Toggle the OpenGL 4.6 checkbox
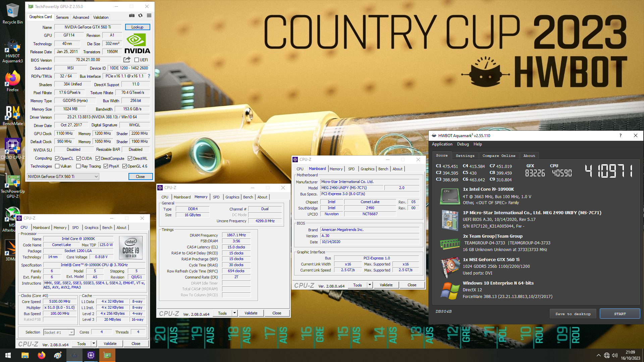This screenshot has width=644, height=362. point(124,166)
